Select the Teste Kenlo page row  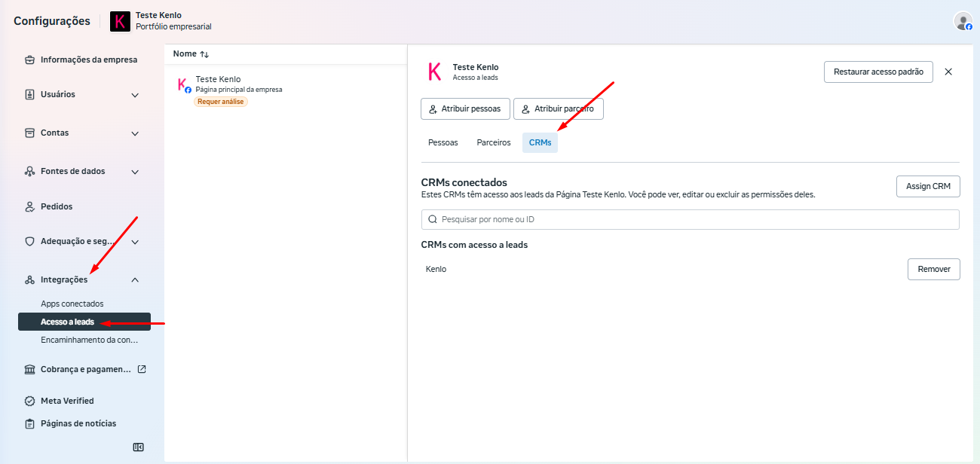pos(286,90)
